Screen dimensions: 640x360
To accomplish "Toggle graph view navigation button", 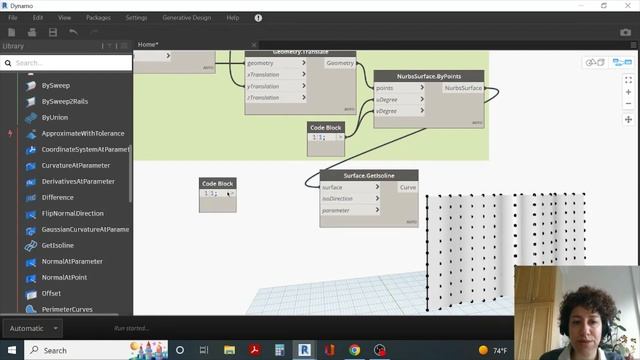I will coord(622,62).
